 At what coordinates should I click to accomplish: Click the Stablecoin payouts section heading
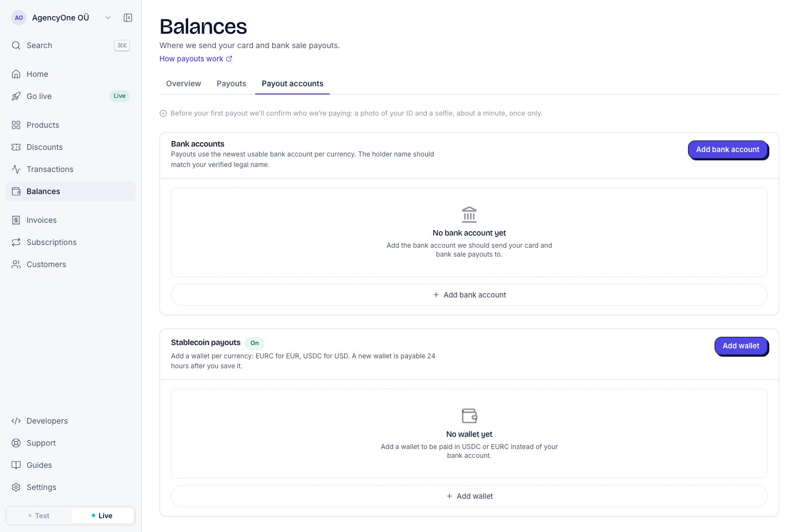206,342
